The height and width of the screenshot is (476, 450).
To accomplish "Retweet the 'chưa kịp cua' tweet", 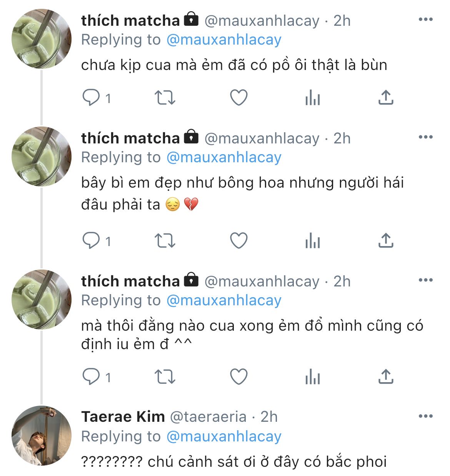I will (x=165, y=98).
